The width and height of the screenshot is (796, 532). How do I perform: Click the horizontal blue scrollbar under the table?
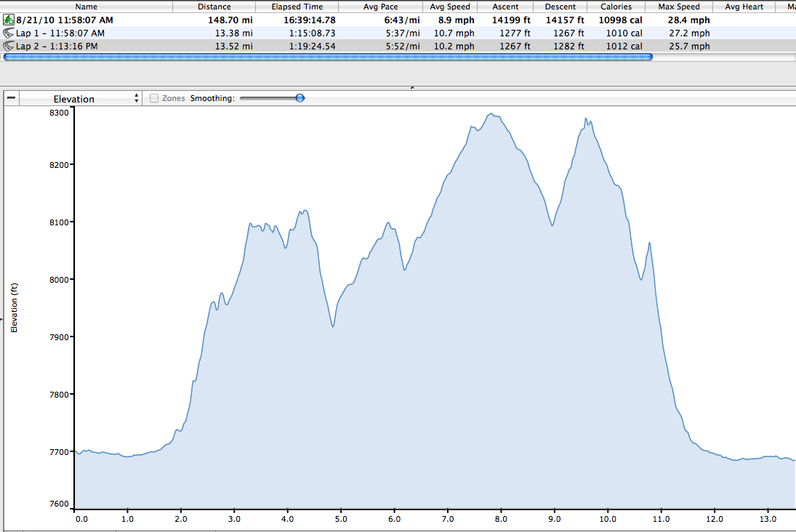tap(327, 57)
